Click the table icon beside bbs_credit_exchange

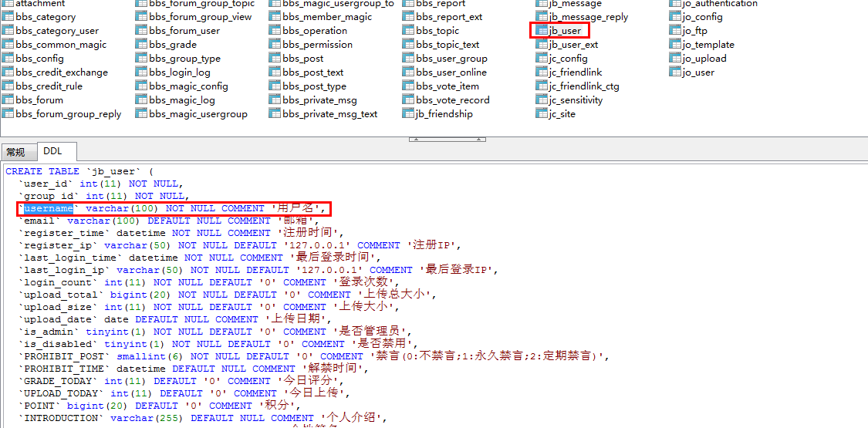point(8,72)
